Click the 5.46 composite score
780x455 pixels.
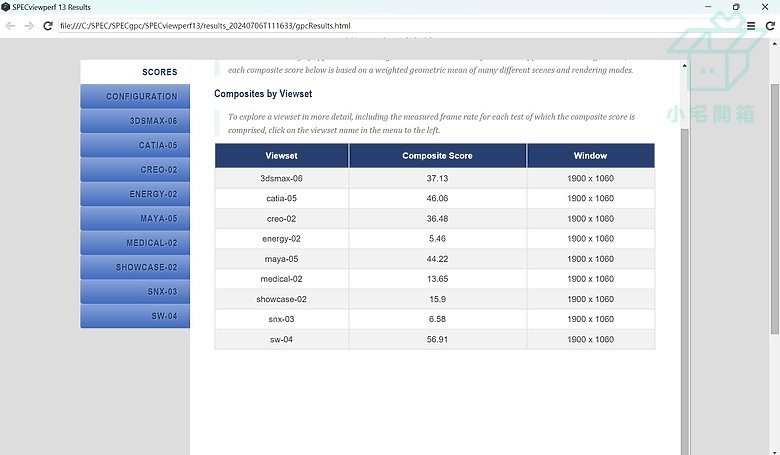point(437,239)
